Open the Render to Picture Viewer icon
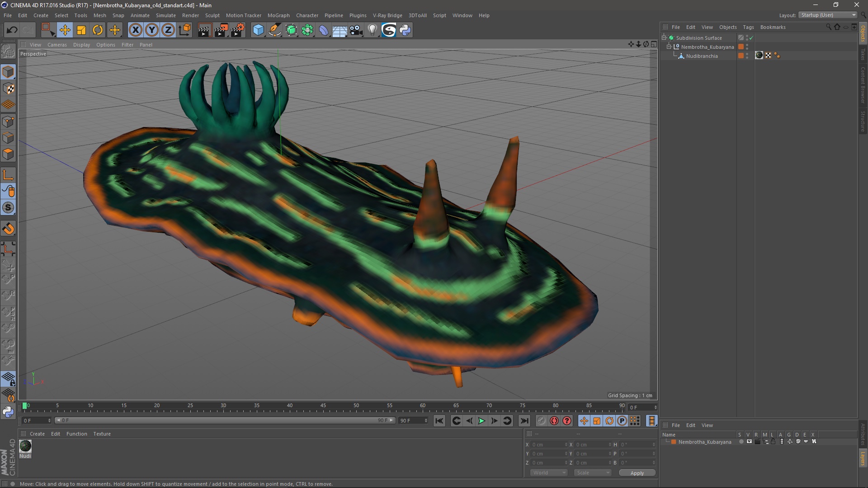The height and width of the screenshot is (488, 868). (221, 30)
